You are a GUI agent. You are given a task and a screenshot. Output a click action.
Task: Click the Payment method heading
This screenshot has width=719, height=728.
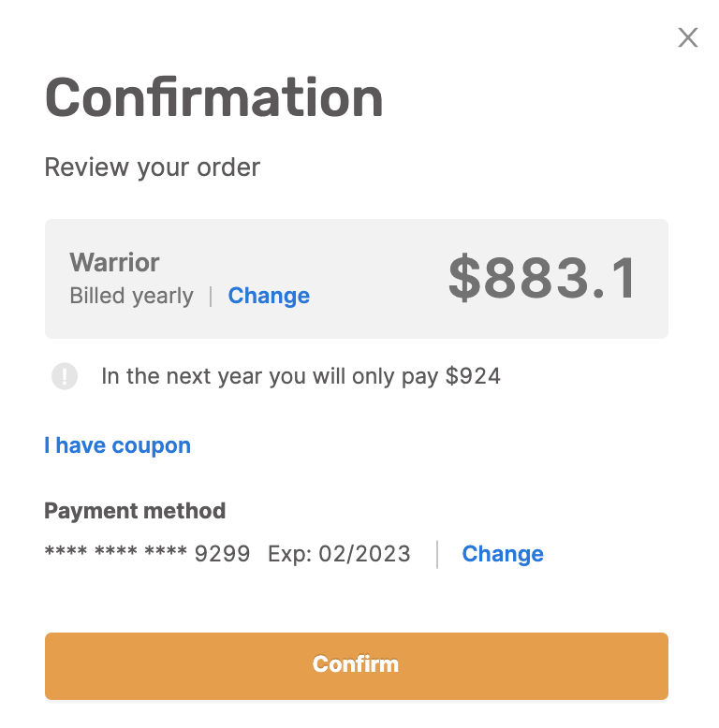(135, 511)
